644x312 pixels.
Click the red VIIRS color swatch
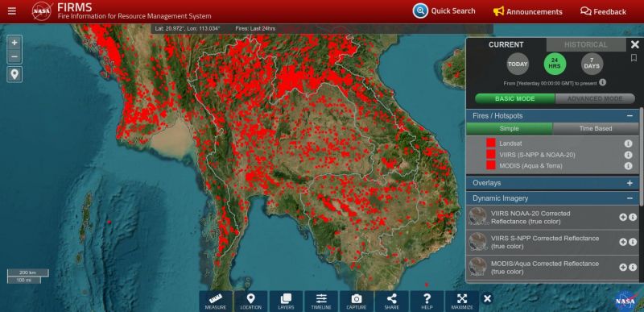(x=491, y=154)
